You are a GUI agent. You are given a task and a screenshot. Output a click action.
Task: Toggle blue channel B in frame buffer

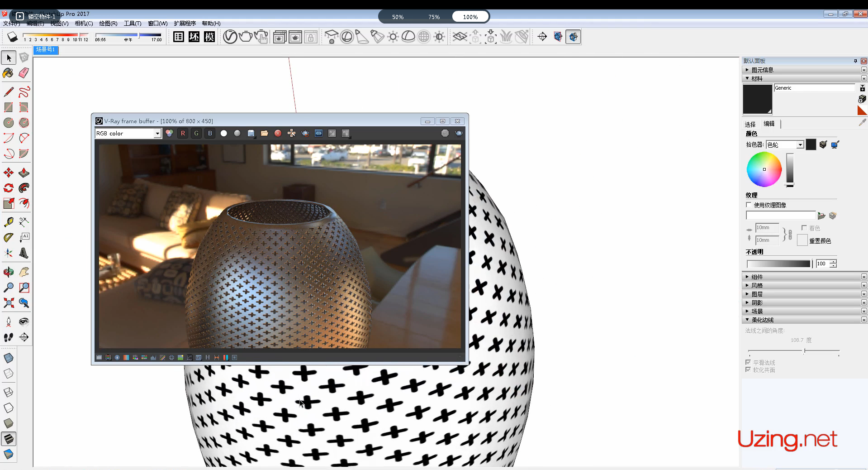coord(210,133)
